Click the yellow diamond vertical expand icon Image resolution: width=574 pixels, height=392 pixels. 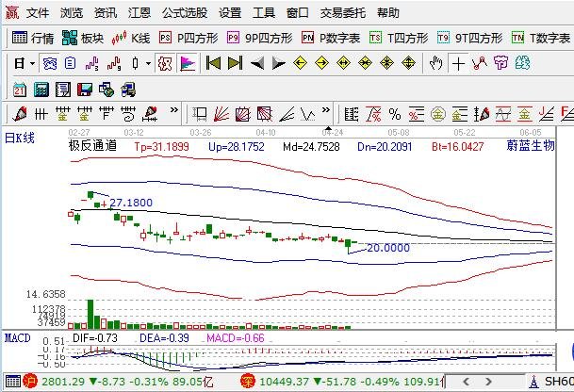[x=408, y=63]
